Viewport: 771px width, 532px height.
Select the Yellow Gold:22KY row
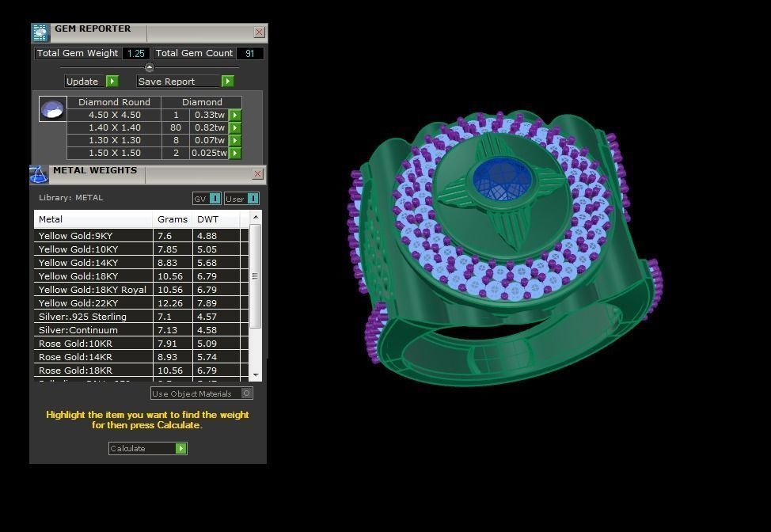pyautogui.click(x=141, y=303)
